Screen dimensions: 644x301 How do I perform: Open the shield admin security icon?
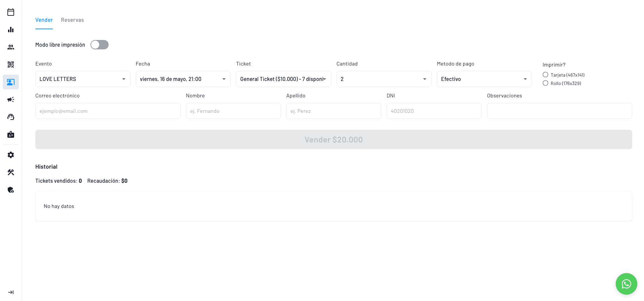(11, 190)
